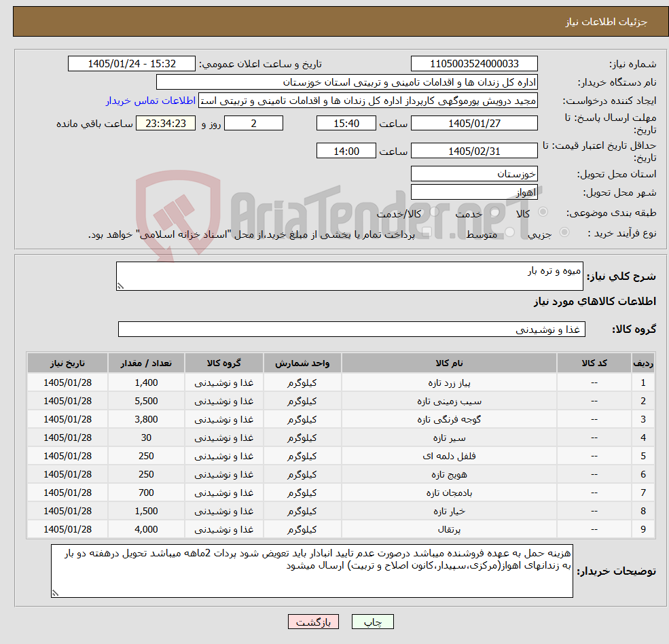Click the واحد شمارش column header

click(x=302, y=363)
